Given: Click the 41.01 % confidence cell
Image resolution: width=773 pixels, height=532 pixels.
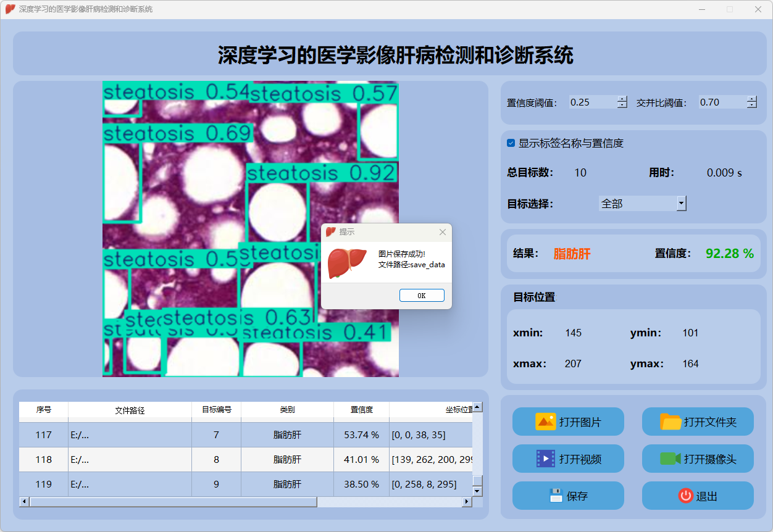Looking at the screenshot, I should coord(361,460).
